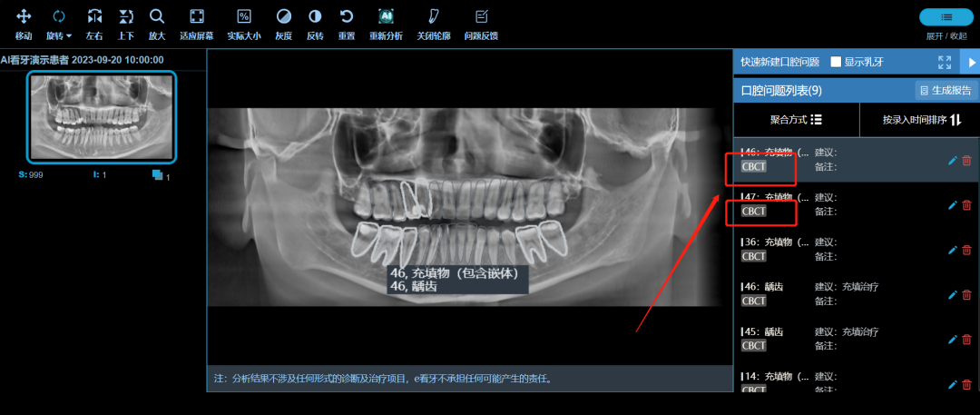Edit the 14 充填物 problem entry
This screenshot has width=980, height=415.
tap(953, 384)
